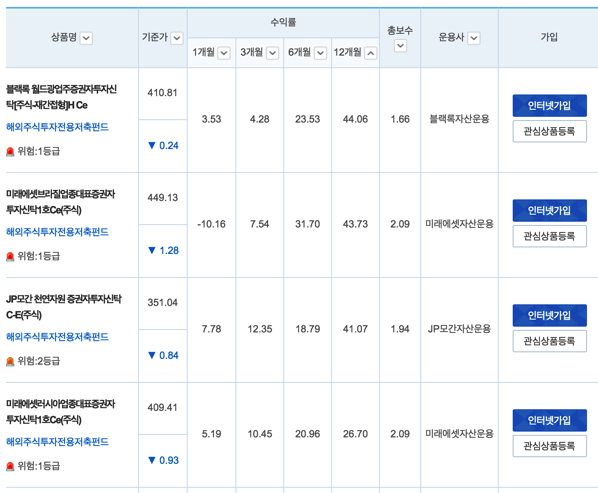Select 기준가 value 410.81

pos(163,93)
